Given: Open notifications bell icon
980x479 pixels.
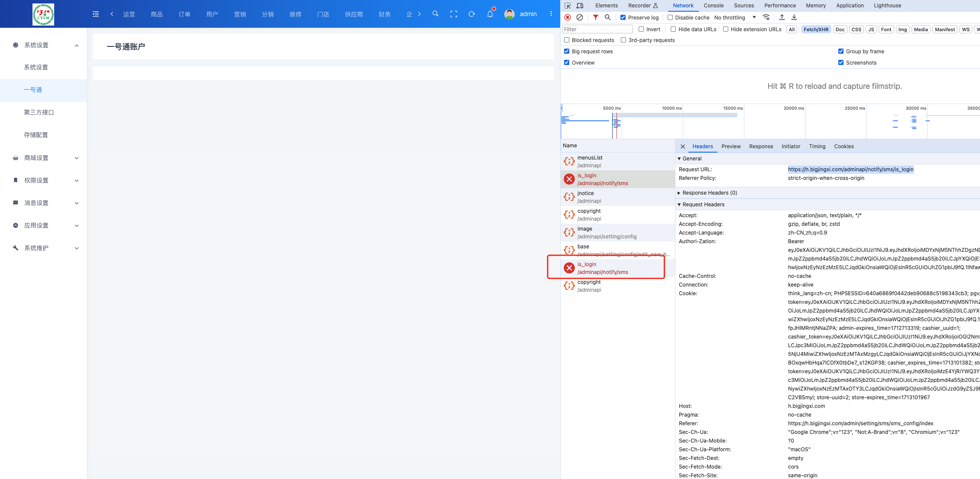Looking at the screenshot, I should (490, 14).
